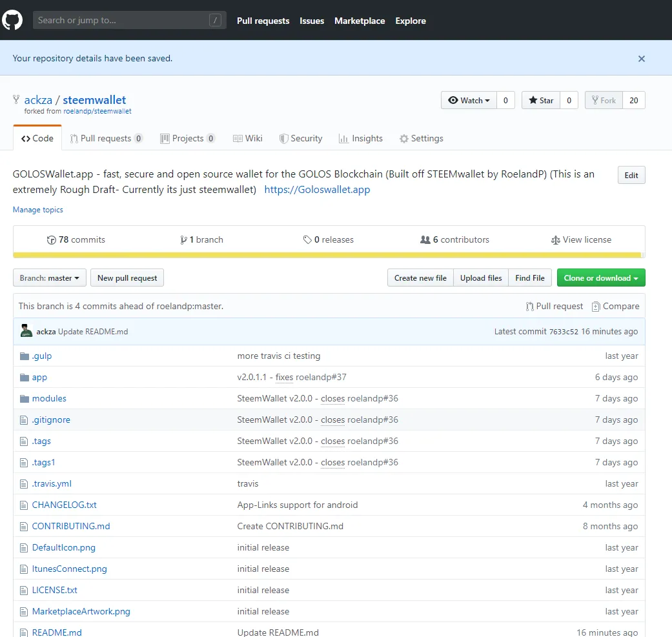This screenshot has height=637, width=672.
Task: Open the forks count 20
Action: pos(634,100)
